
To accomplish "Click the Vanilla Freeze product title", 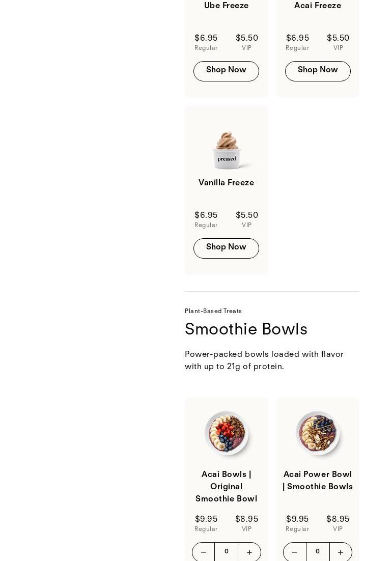I will [x=226, y=183].
